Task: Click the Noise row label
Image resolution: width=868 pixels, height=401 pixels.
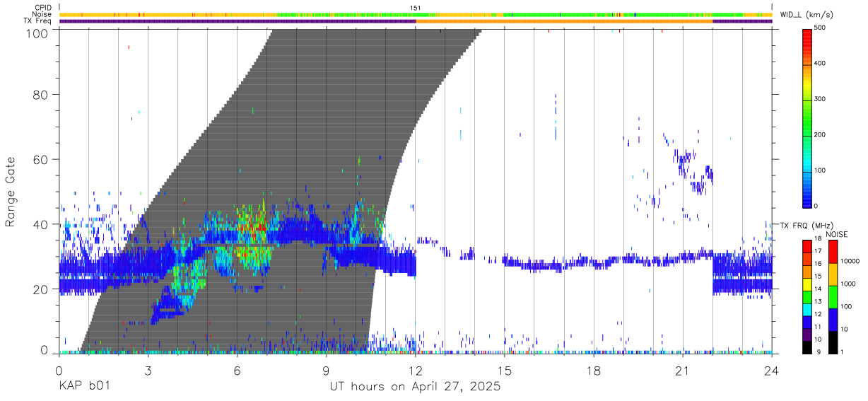Action: [x=42, y=14]
